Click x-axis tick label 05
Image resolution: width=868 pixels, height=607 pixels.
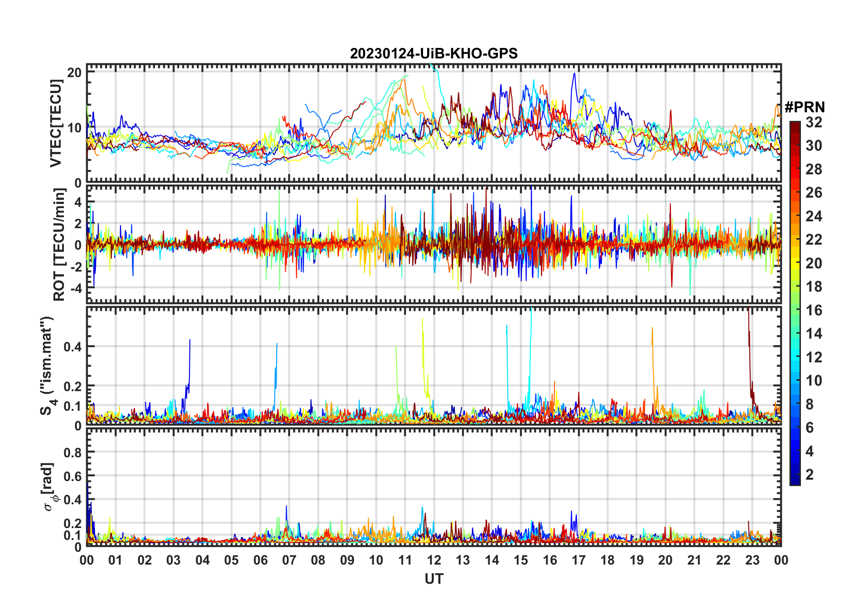(231, 560)
